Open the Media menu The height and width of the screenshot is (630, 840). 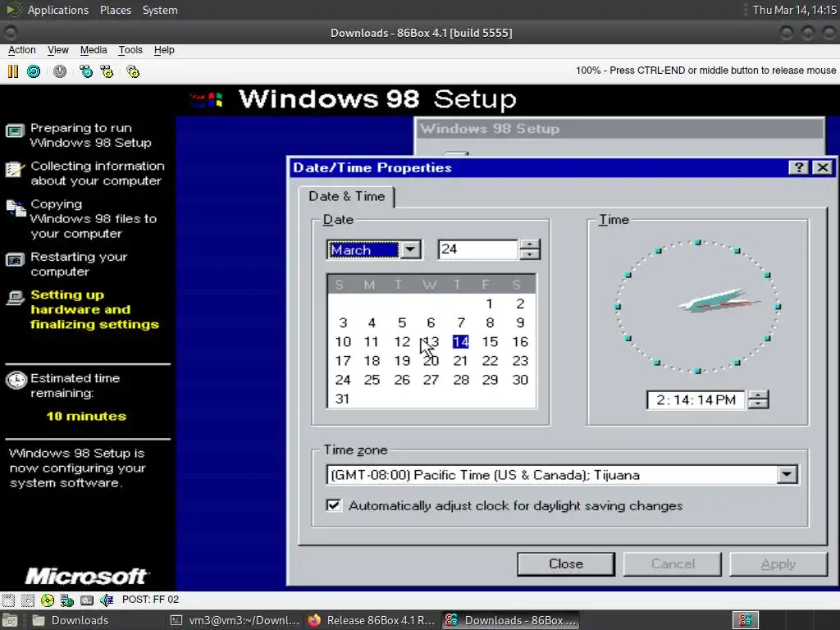click(x=94, y=50)
